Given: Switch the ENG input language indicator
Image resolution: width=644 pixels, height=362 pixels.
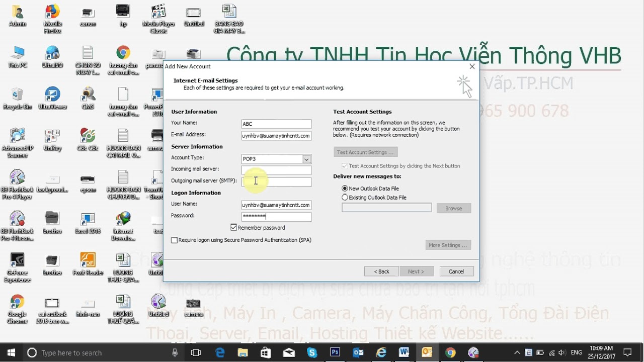Looking at the screenshot, I should 576,352.
